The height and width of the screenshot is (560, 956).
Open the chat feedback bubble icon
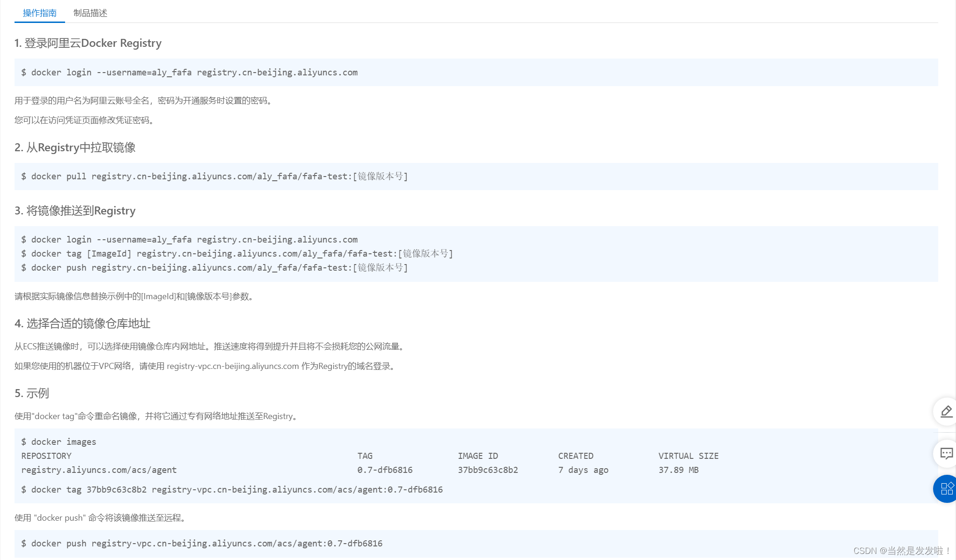tap(946, 453)
